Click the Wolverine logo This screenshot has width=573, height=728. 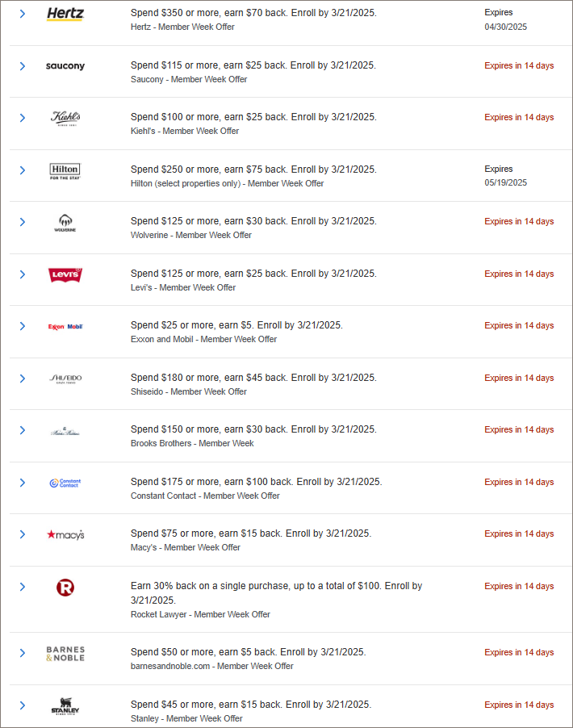coord(65,223)
